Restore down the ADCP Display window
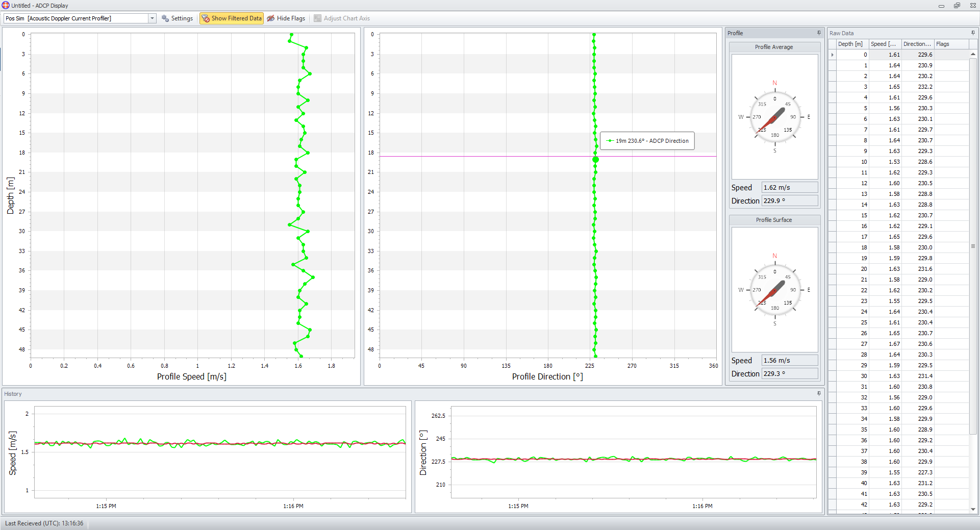 pyautogui.click(x=957, y=6)
